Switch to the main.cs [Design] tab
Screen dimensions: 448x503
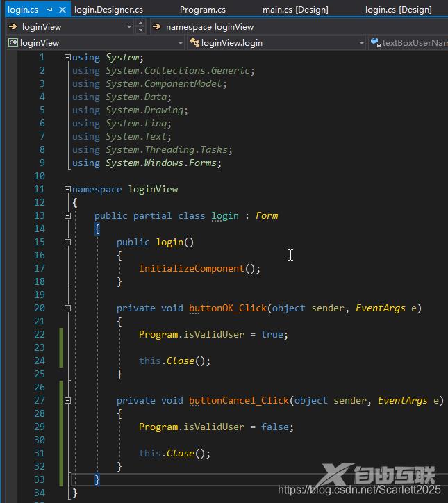click(x=295, y=10)
